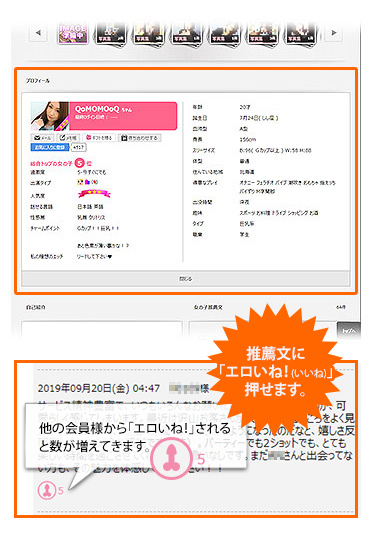The height and width of the screenshot is (536, 372).
Task: Click the 女の子推薦文 heading
Action: 208,307
